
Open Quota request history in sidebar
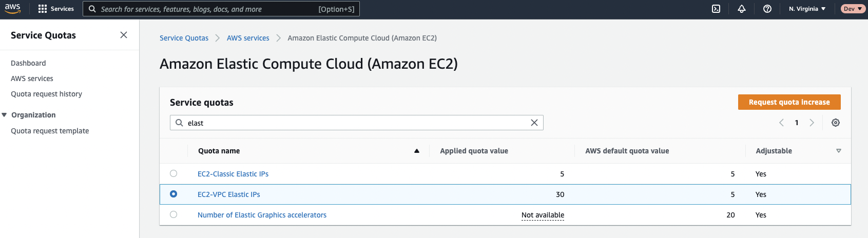[46, 94]
